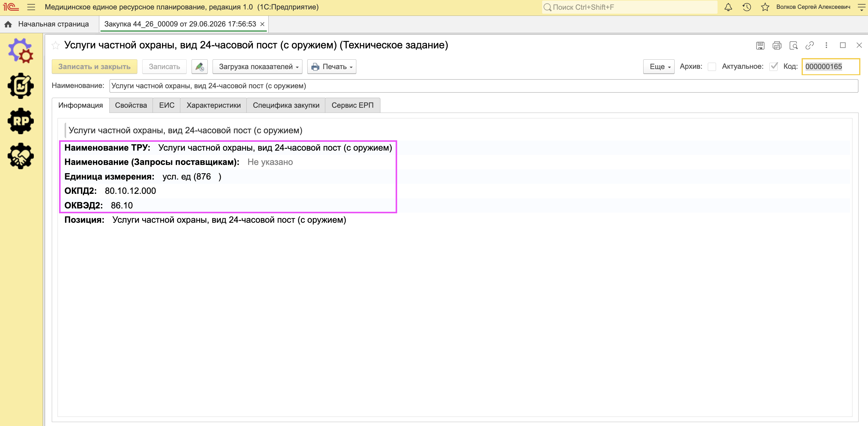
Task: Select the Закупка 44_26_00009 tab label
Action: pos(180,24)
